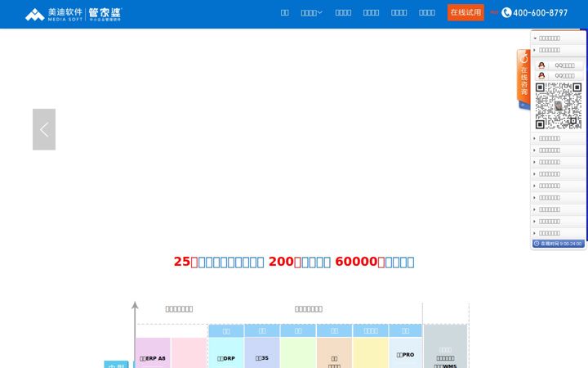Click the 400-600-8797 phone number

coord(540,13)
